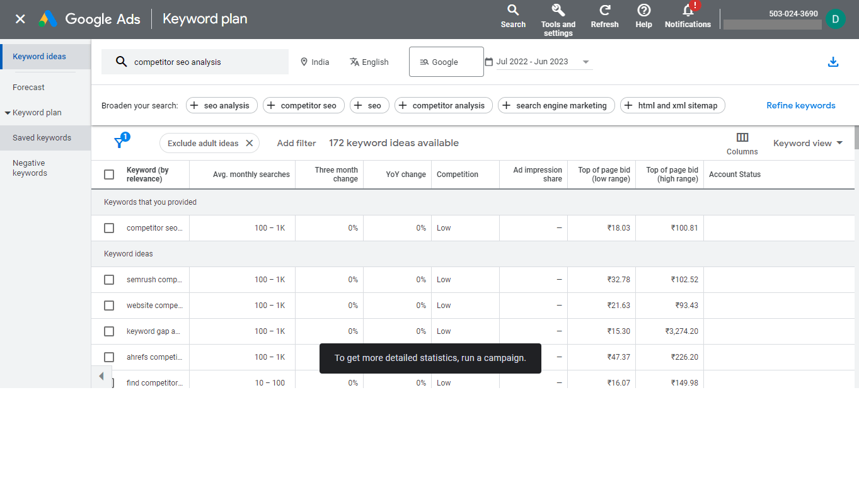Check the box for semrush keyword row
The image size is (859, 504).
tap(109, 280)
